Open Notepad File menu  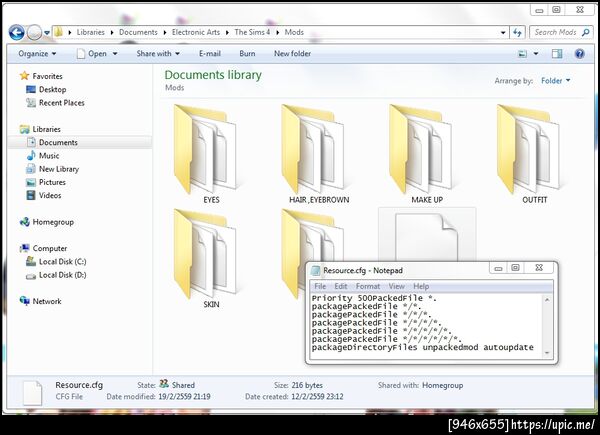click(320, 286)
